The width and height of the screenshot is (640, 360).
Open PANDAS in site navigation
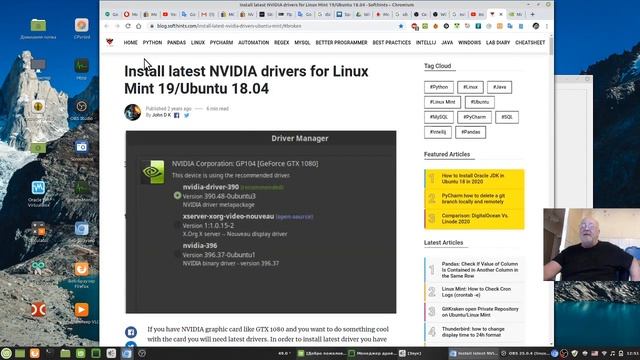click(176, 42)
